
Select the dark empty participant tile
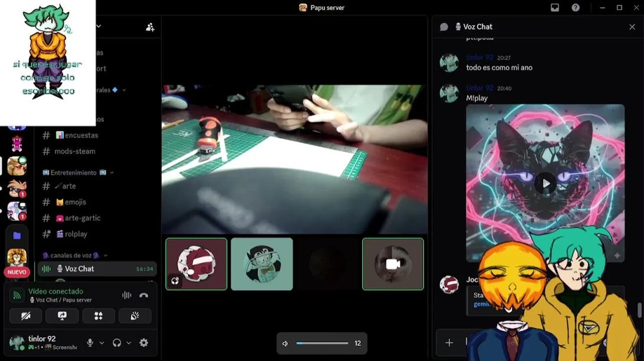(328, 264)
